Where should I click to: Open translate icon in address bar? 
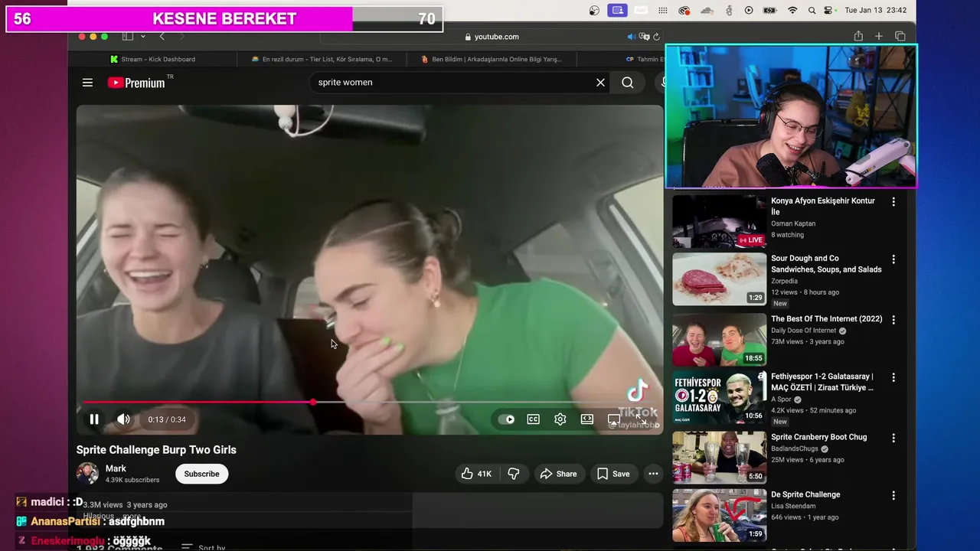645,37
